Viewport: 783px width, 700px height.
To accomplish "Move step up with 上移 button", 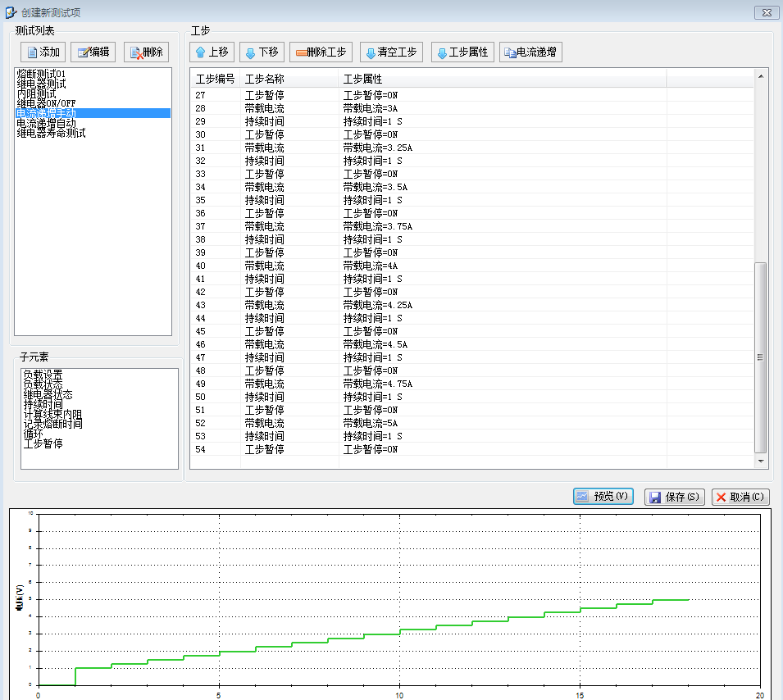I will [x=212, y=52].
